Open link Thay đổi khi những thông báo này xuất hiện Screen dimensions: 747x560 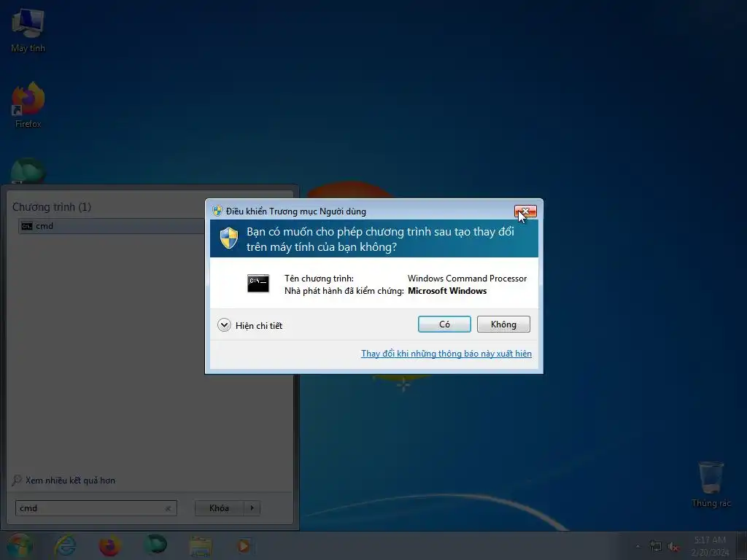click(446, 354)
